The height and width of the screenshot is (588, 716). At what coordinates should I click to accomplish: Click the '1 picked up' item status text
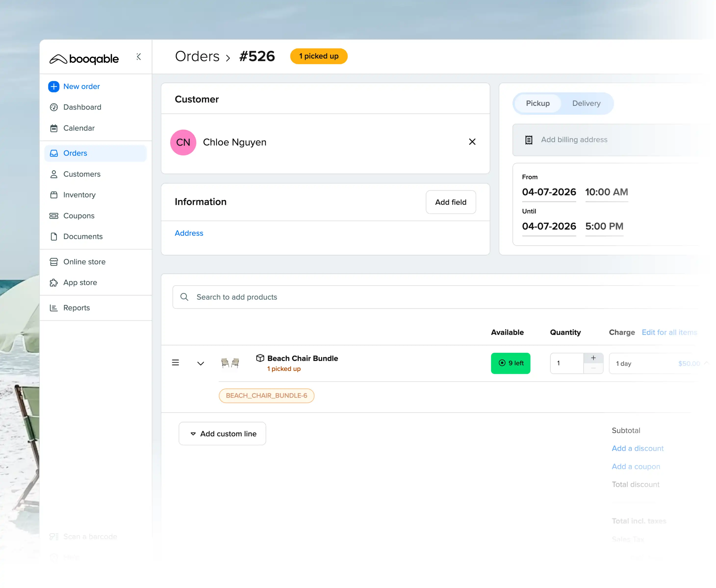pyautogui.click(x=284, y=369)
